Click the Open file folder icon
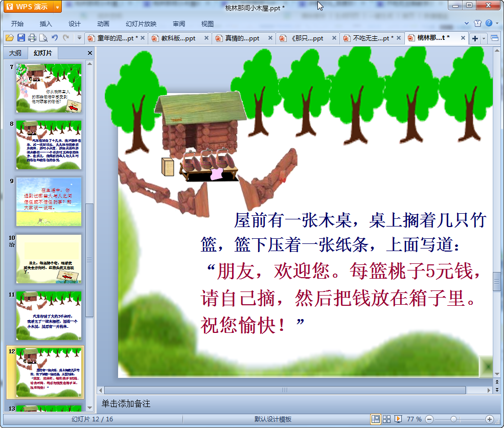The image size is (504, 428). 9,38
